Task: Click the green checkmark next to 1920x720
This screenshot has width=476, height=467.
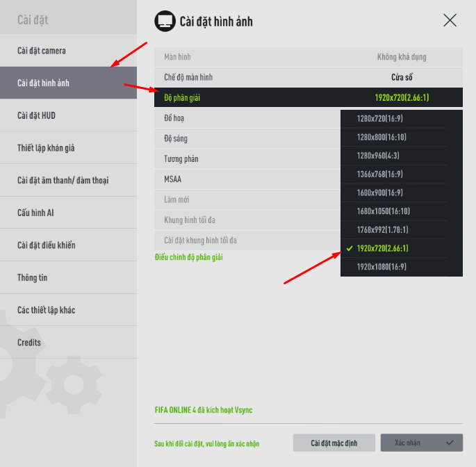Action: point(350,248)
